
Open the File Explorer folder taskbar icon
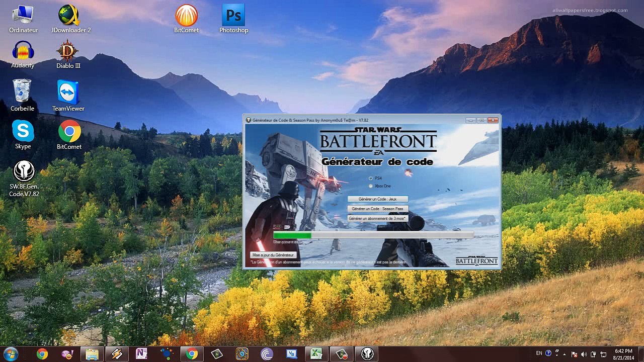click(92, 354)
